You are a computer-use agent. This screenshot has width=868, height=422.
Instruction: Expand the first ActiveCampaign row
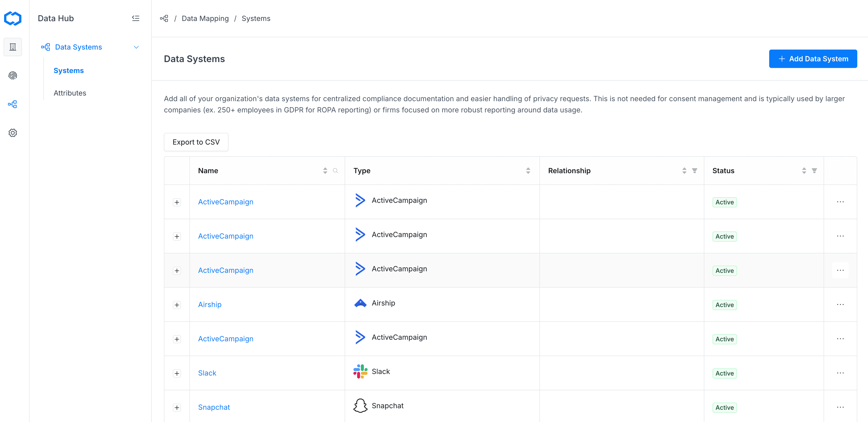(x=177, y=202)
